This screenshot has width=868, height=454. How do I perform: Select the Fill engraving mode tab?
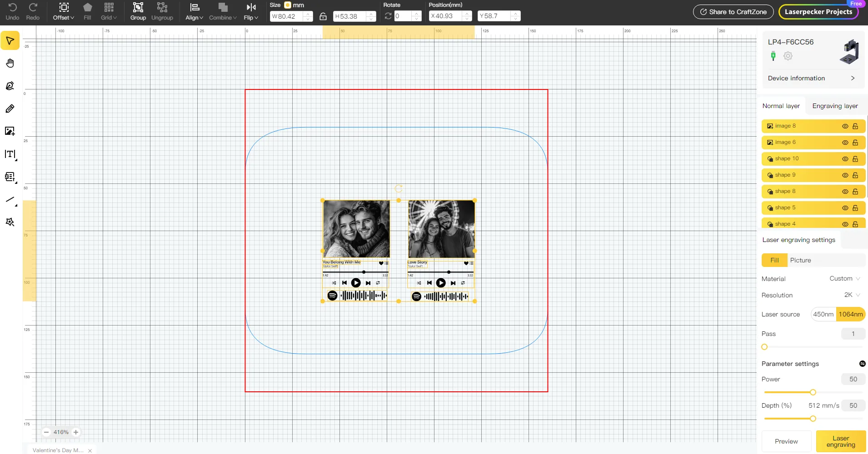pyautogui.click(x=774, y=260)
